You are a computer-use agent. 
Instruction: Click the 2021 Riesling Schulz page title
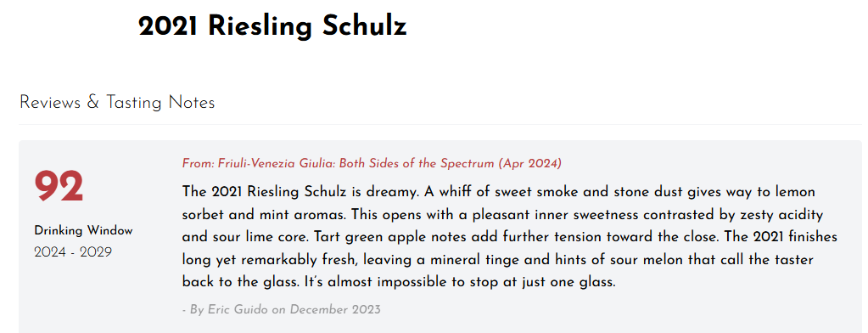click(x=272, y=26)
